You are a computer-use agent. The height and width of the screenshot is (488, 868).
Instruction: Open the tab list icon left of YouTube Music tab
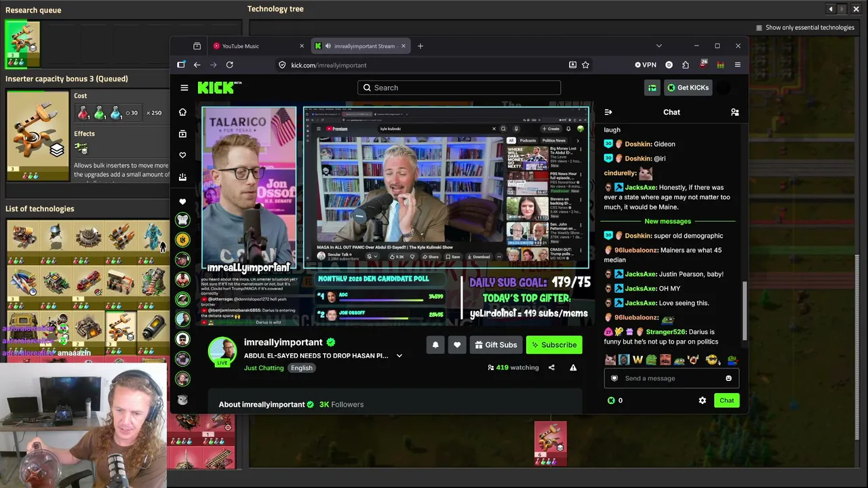coord(197,46)
